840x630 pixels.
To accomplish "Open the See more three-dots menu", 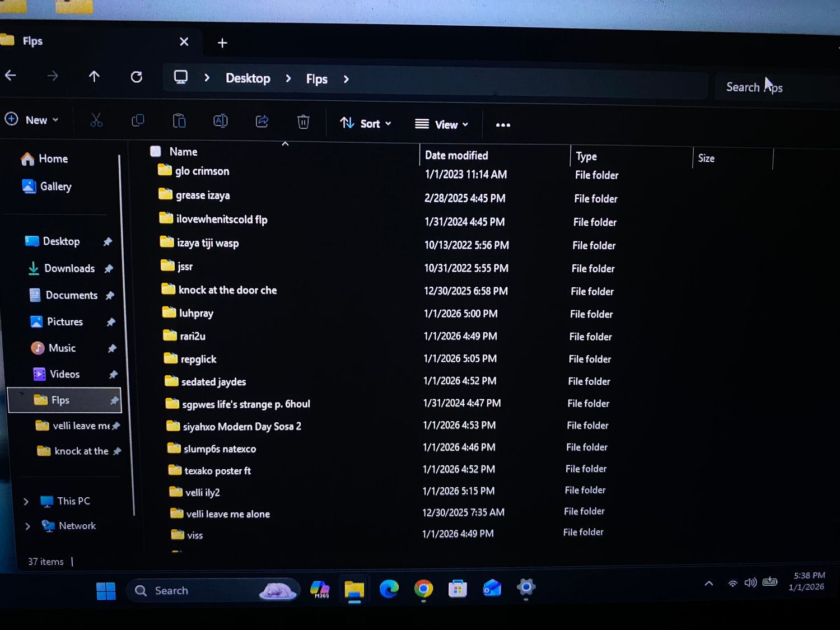I will (503, 125).
